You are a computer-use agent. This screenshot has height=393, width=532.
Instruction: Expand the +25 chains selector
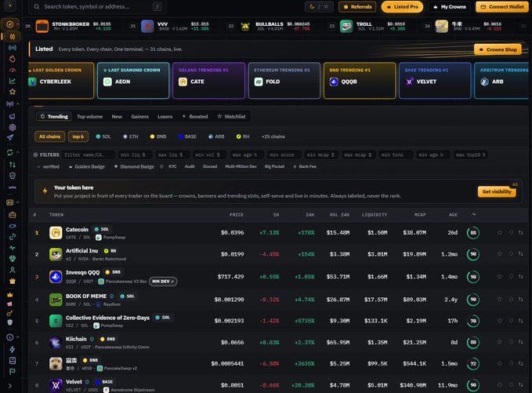pos(273,136)
